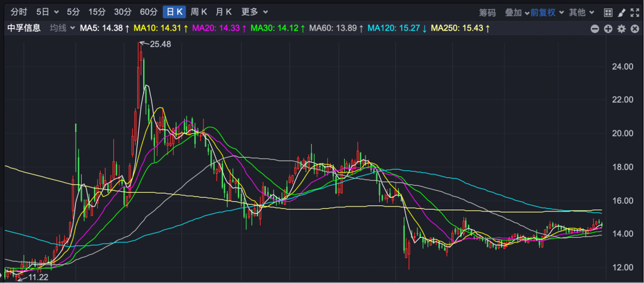Click the 筹码 chip distribution button
Image resolution: width=644 pixels, height=283 pixels.
[487, 12]
